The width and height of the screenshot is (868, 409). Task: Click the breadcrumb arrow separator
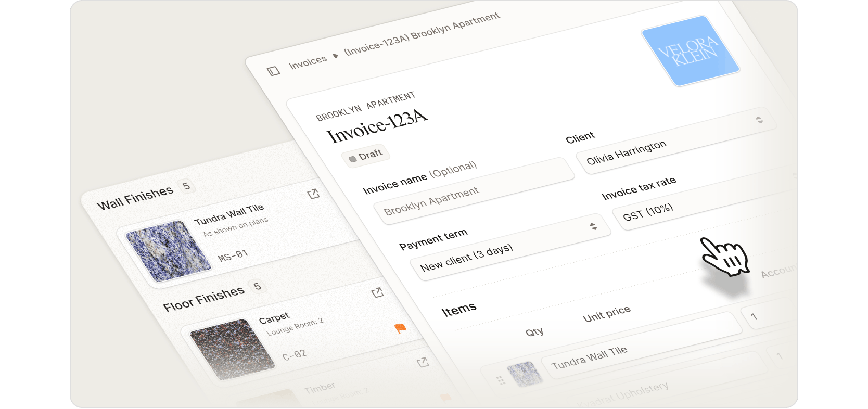coord(336,55)
